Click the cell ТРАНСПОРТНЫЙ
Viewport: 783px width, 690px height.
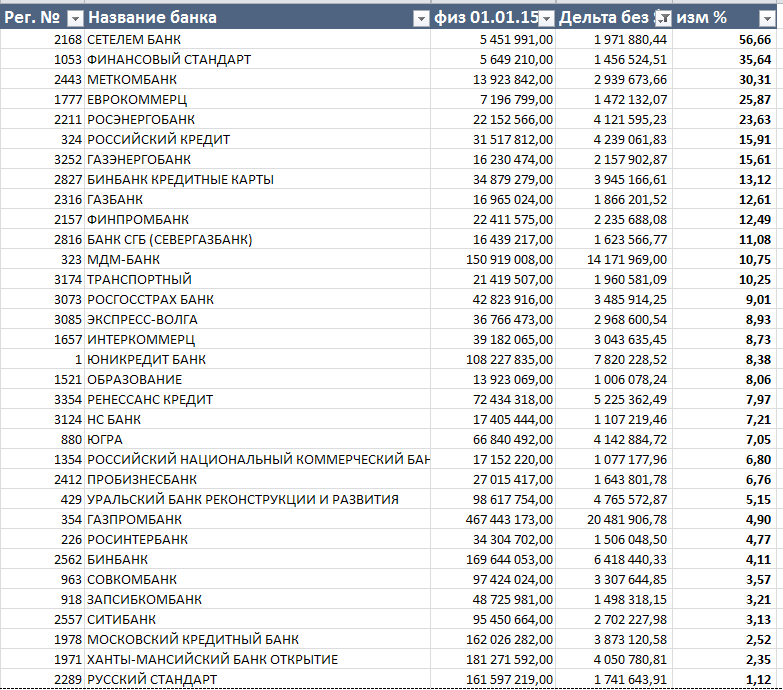coord(257,280)
